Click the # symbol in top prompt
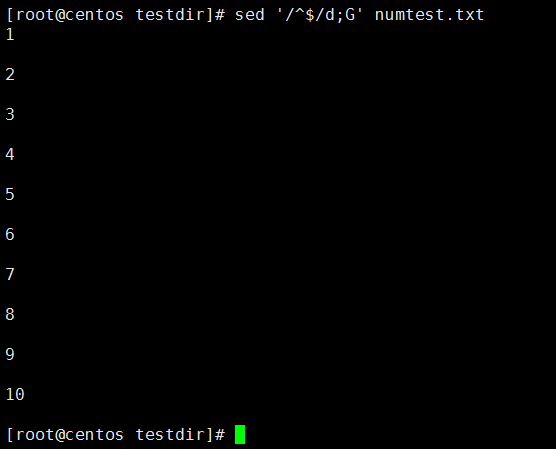Image resolution: width=556 pixels, height=449 pixels. click(220, 15)
